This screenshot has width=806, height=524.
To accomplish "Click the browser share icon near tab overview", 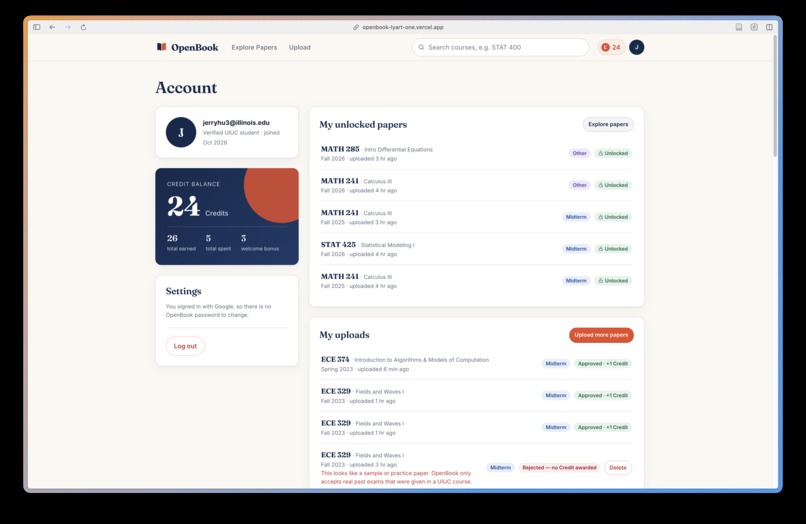I will pos(754,27).
